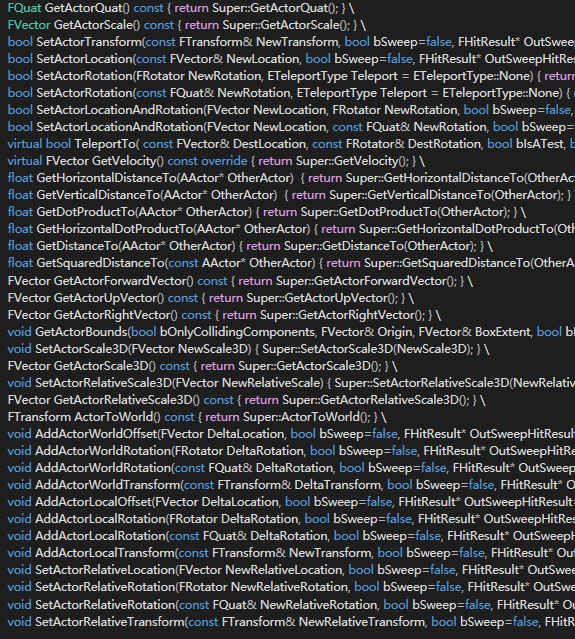
Task: Click SetActorRelativeRotation with const FQuat& NewRelativeRotation
Action: pyautogui.click(x=105, y=605)
